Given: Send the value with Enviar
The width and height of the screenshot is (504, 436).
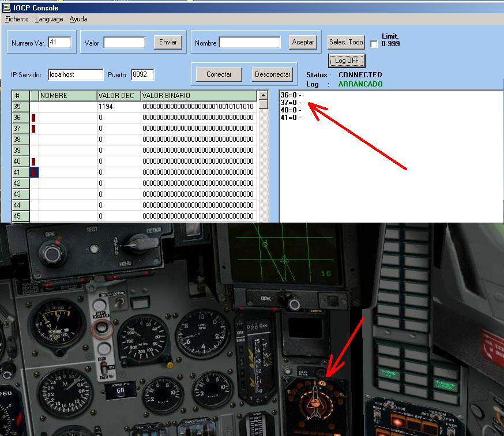Looking at the screenshot, I should click(x=168, y=42).
